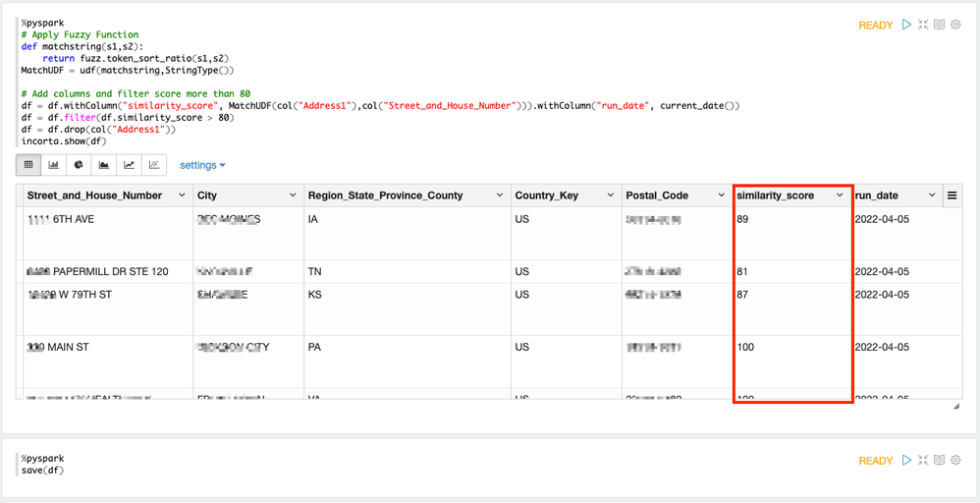Open settings gear of save(df) paragraph
The image size is (980, 503).
click(955, 461)
